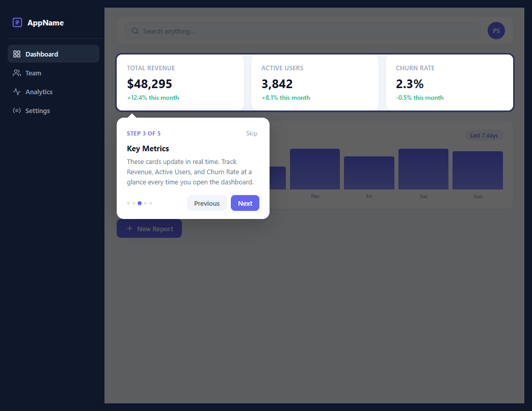Click the plus icon on New Report
Viewport: 532px width, 411px height.
point(129,229)
